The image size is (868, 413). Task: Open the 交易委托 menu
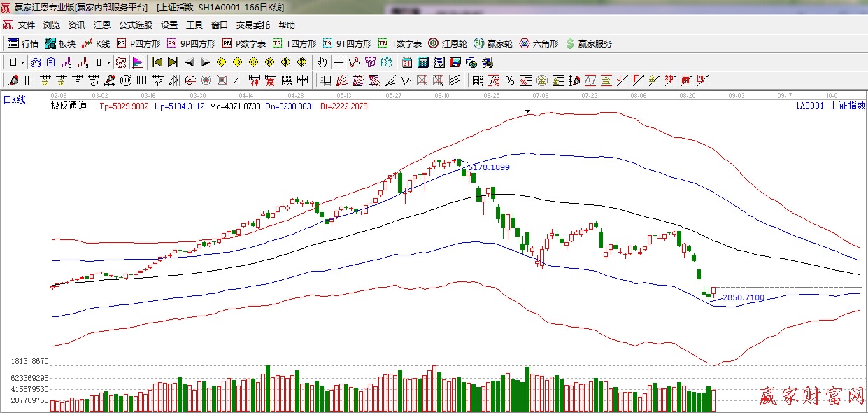252,24
